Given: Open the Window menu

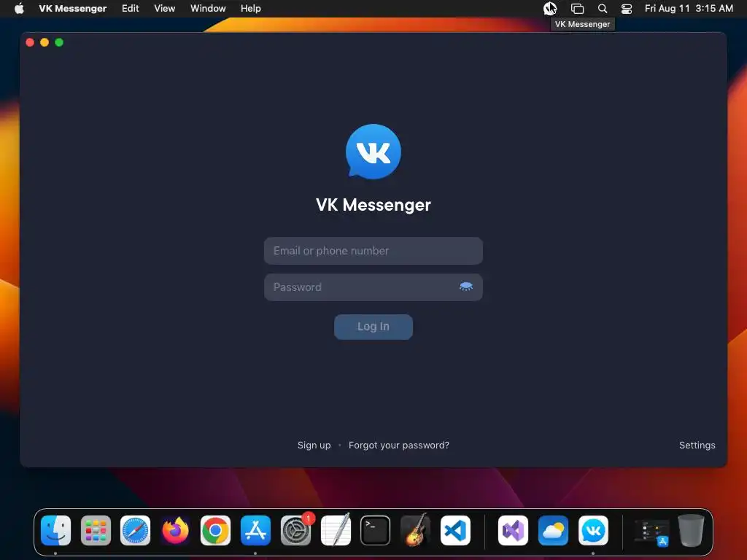Looking at the screenshot, I should click(208, 9).
